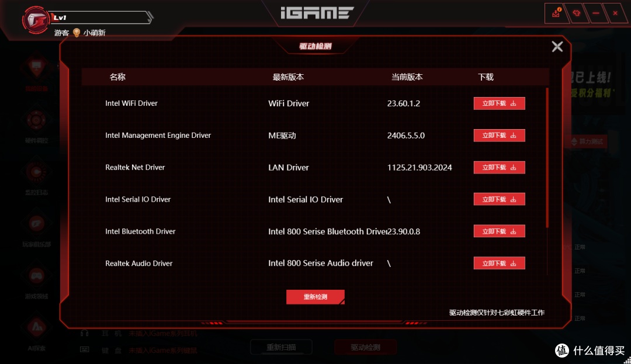Click the Lv1 level progress bar
Viewport: 631px width, 364px height.
[101, 18]
